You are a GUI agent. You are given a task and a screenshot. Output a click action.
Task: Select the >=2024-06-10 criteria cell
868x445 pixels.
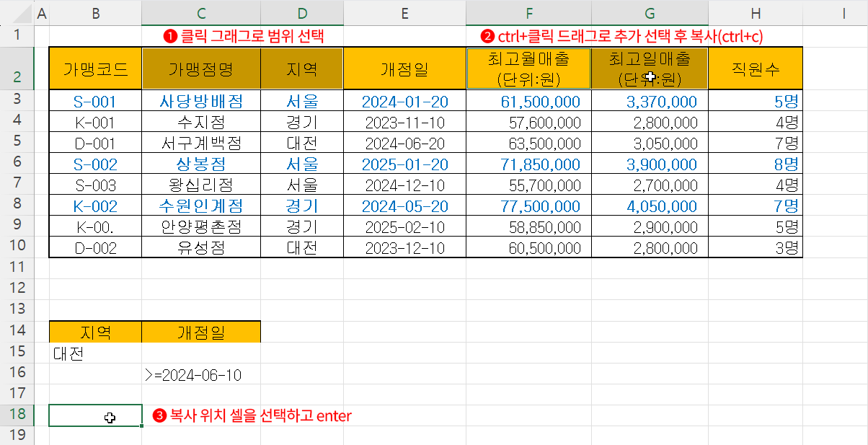coord(201,374)
